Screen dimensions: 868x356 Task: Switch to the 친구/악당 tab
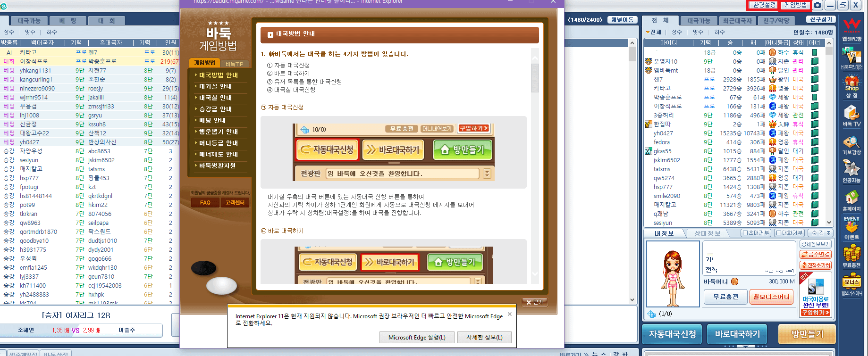(x=776, y=21)
